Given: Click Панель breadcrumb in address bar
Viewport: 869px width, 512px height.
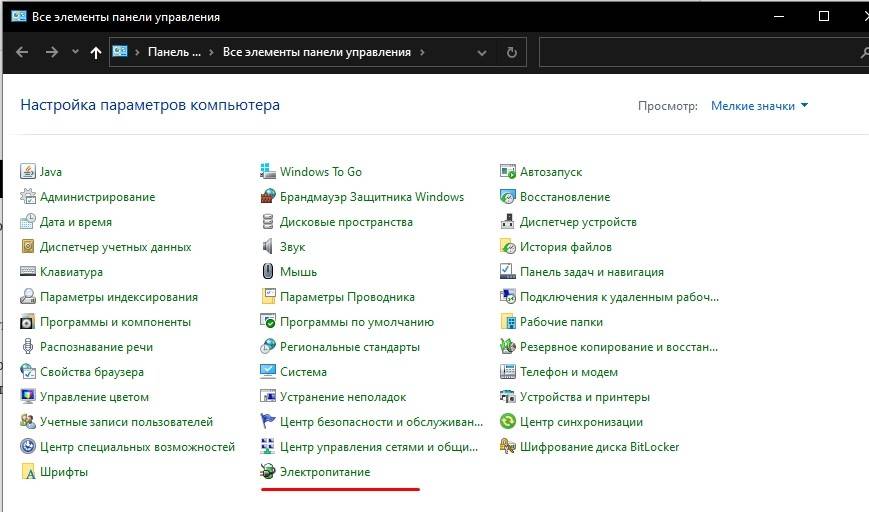Looking at the screenshot, I should (174, 53).
